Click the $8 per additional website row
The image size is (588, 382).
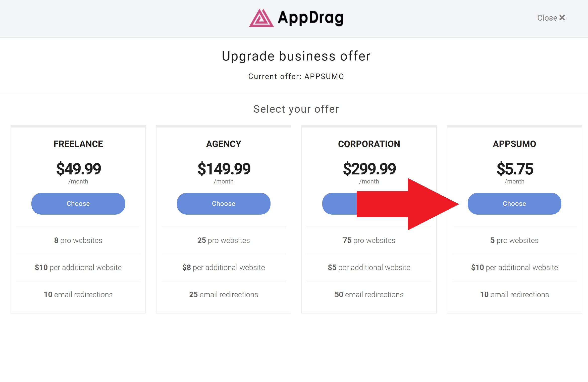224,267
